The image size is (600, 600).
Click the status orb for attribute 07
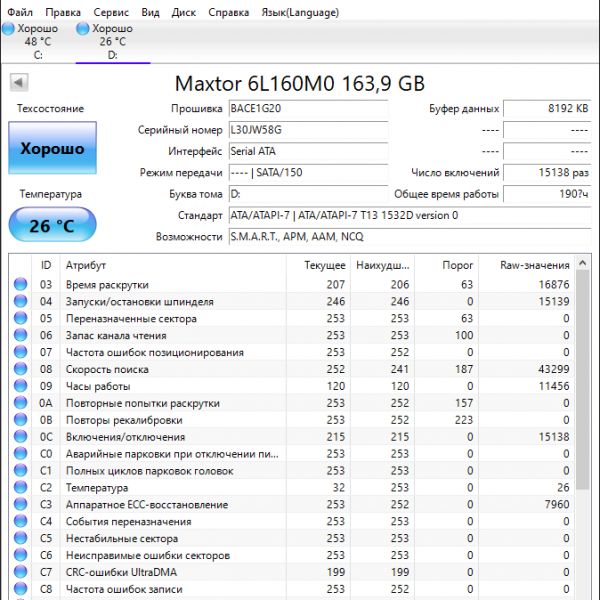coord(21,352)
